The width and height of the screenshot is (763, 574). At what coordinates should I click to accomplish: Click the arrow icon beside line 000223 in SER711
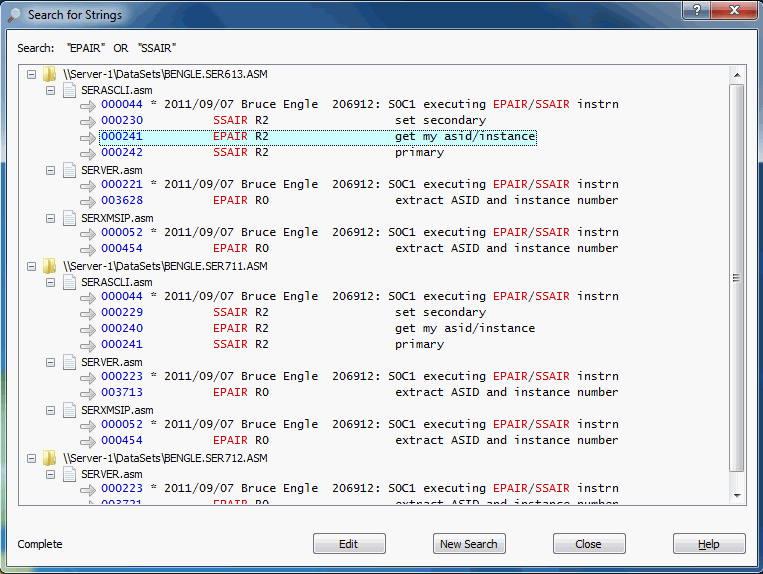coord(88,377)
